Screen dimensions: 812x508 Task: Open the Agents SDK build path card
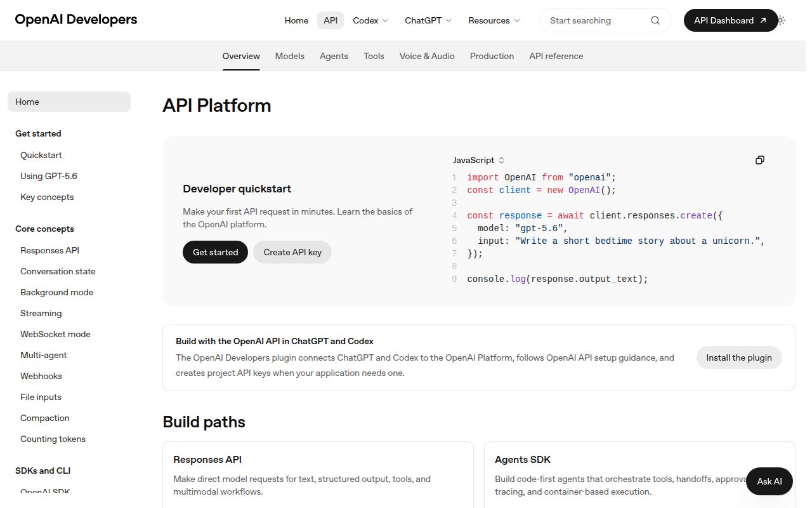[639, 474]
